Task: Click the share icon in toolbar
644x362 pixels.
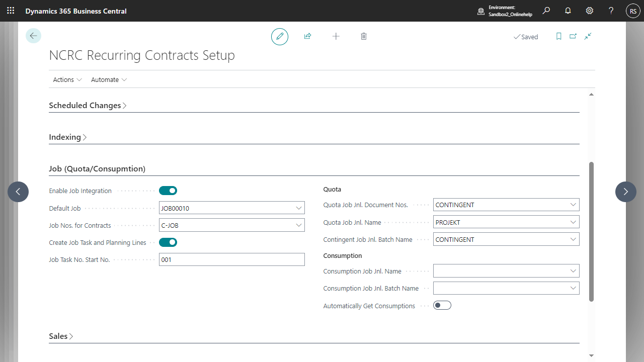Action: coord(307,37)
